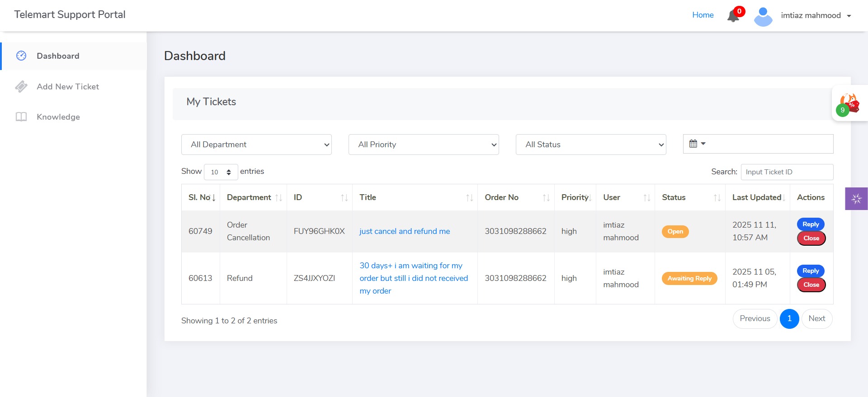Click Sl. No cell 60749
The width and height of the screenshot is (868, 397).
(x=200, y=231)
